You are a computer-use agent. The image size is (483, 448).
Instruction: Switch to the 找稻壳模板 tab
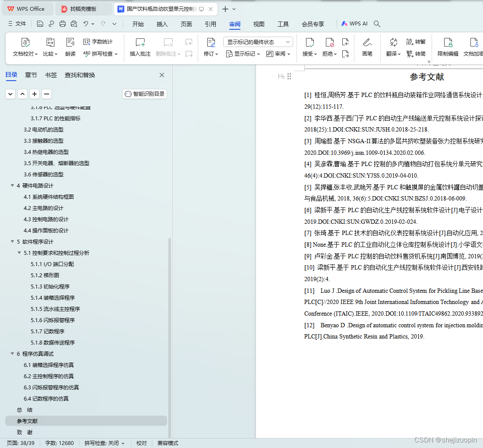click(x=83, y=9)
